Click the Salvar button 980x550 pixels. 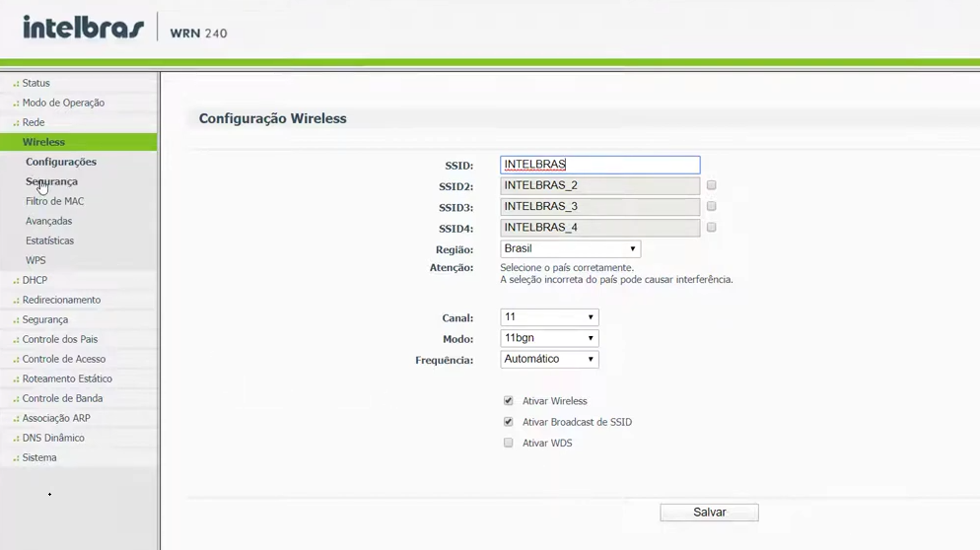(709, 513)
